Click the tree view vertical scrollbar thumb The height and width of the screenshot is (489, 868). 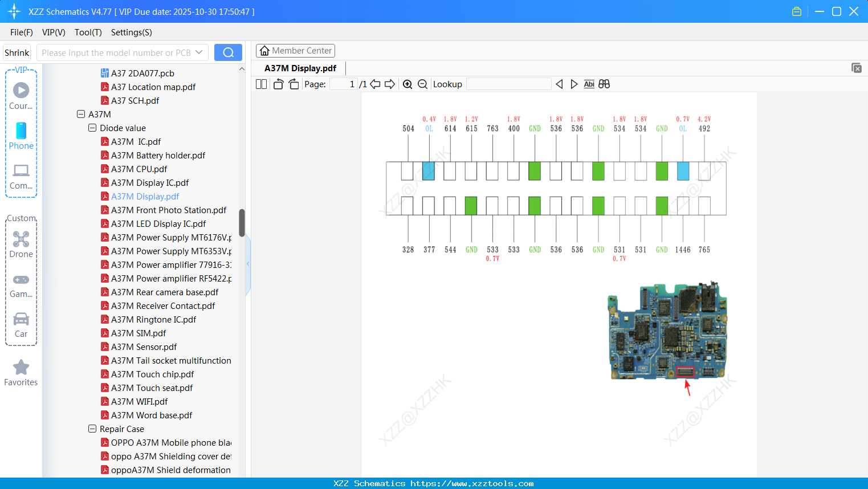coord(242,223)
